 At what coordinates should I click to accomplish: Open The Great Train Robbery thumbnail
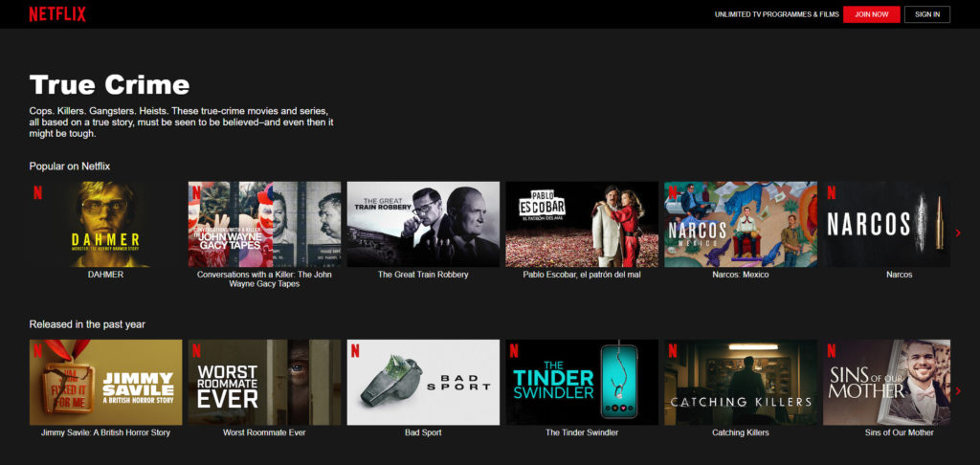423,225
